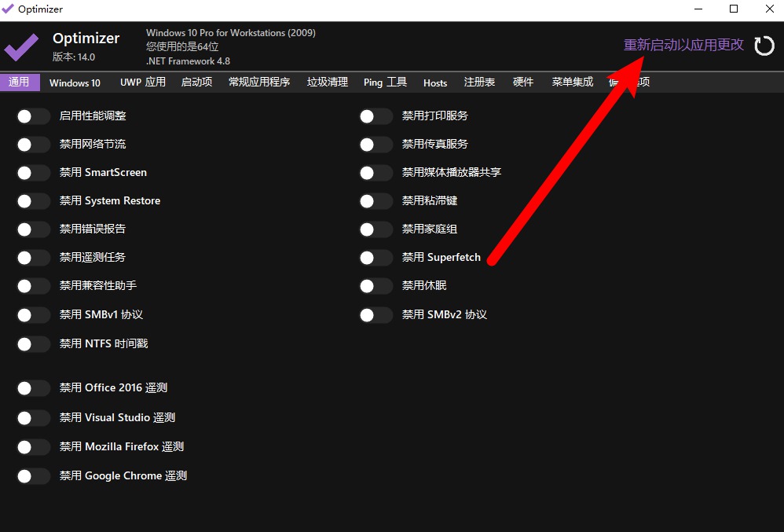Switch to the Ping 工具 tab
Image resolution: width=784 pixels, height=532 pixels.
click(x=385, y=82)
